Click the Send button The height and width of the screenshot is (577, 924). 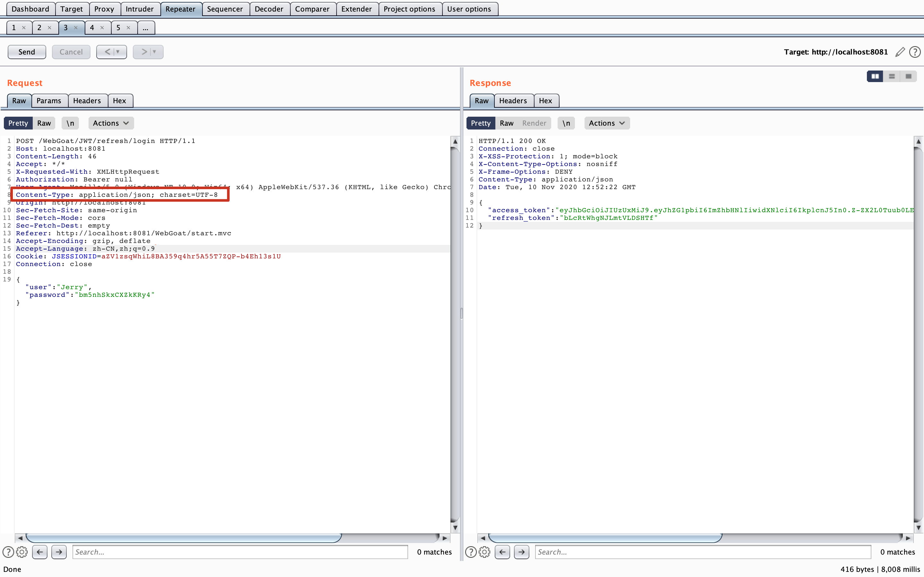[27, 52]
